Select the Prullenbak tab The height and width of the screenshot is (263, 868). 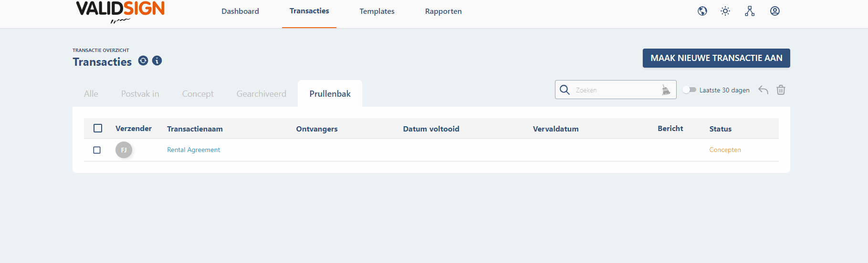(330, 94)
